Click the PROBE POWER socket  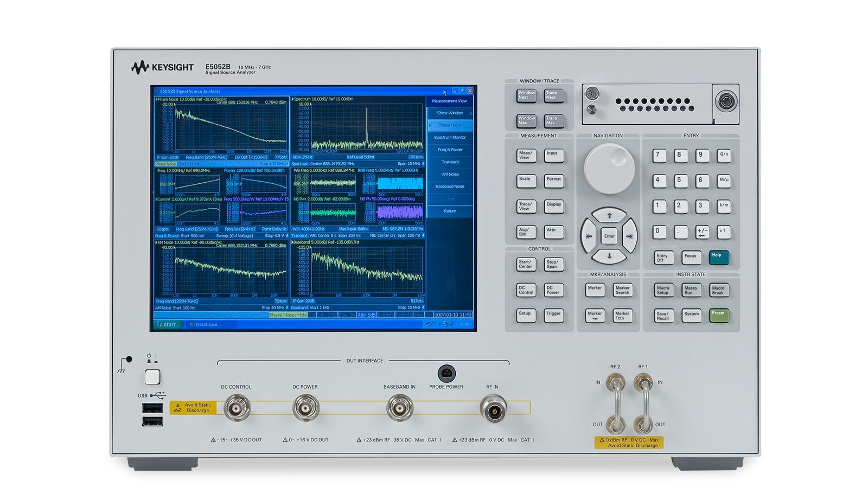[446, 374]
